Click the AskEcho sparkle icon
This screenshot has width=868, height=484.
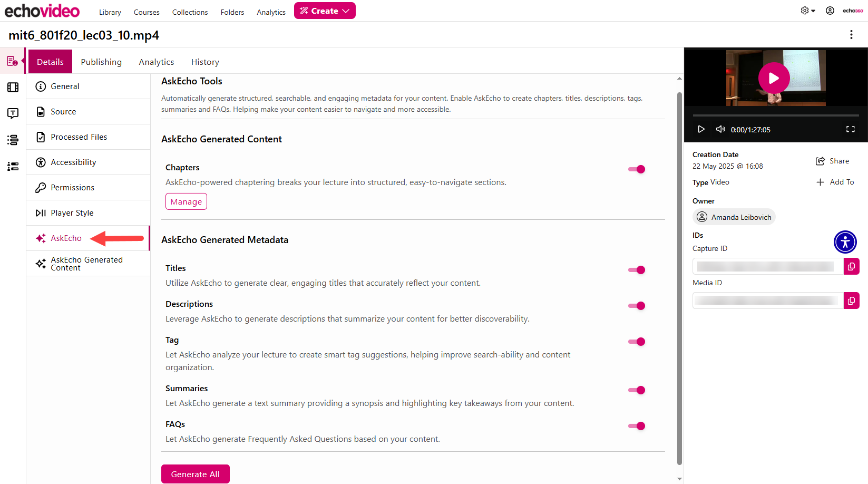[41, 238]
